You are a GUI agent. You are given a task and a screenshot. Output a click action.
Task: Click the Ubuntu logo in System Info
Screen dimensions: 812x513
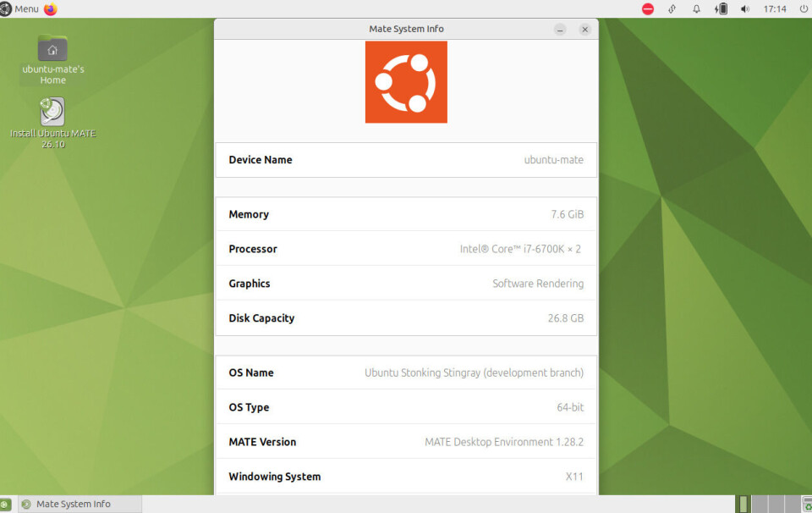406,82
